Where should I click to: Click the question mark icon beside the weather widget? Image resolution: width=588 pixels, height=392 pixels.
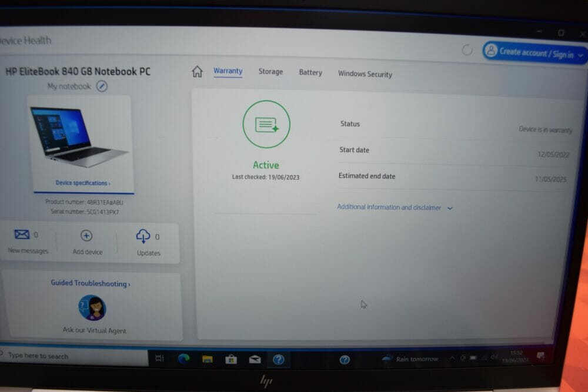click(345, 360)
